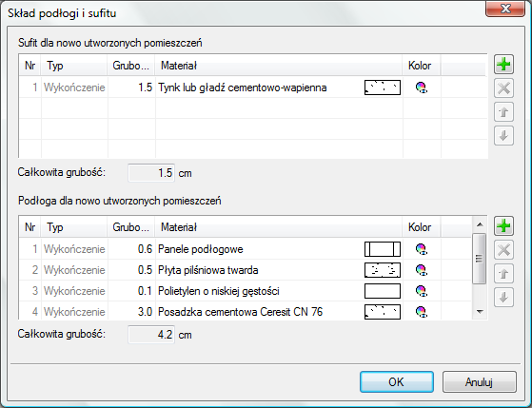
Task: Click hatch pattern of Posadzka cementowa Ceresit
Action: click(x=383, y=312)
